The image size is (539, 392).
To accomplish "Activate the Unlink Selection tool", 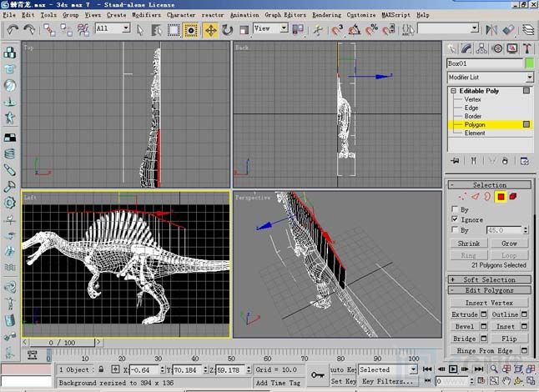I will [x=66, y=30].
